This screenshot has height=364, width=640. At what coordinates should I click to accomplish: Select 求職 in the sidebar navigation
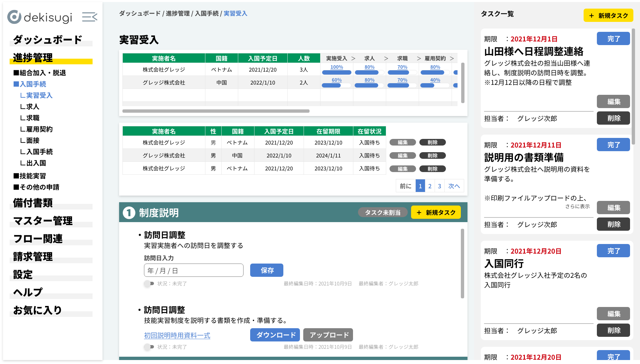[34, 118]
